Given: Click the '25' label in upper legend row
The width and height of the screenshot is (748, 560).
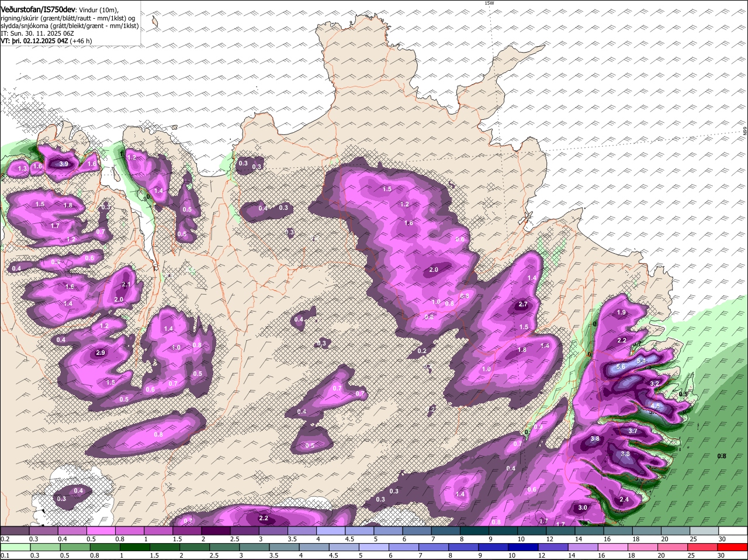Looking at the screenshot, I should click(694, 539).
